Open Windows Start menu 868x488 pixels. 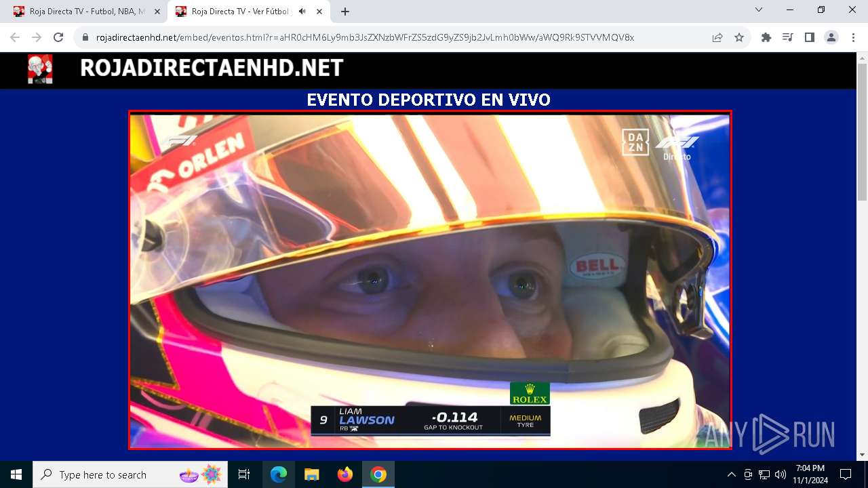point(16,474)
